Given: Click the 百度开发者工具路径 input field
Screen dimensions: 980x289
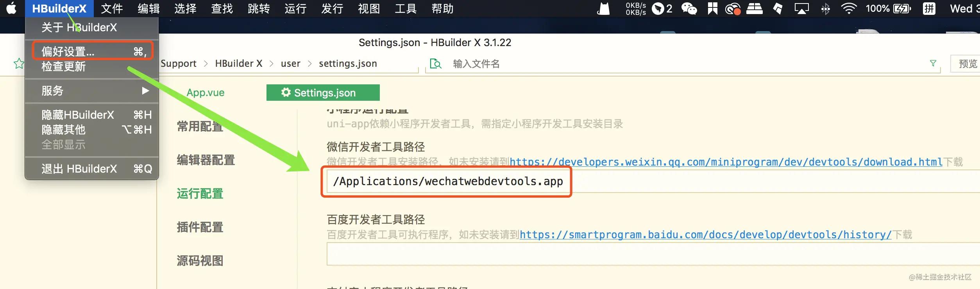Looking at the screenshot, I should coord(653,254).
